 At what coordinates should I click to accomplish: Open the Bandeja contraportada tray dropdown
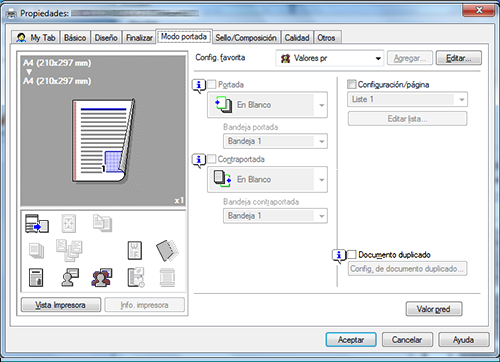275,216
